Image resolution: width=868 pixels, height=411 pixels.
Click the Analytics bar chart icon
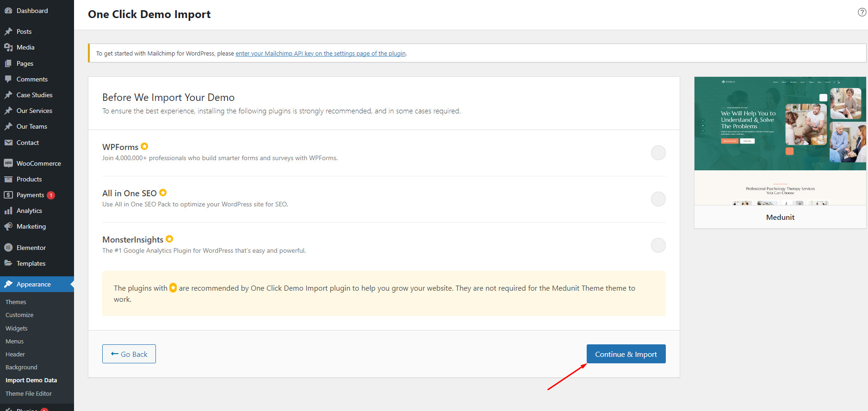(8, 211)
